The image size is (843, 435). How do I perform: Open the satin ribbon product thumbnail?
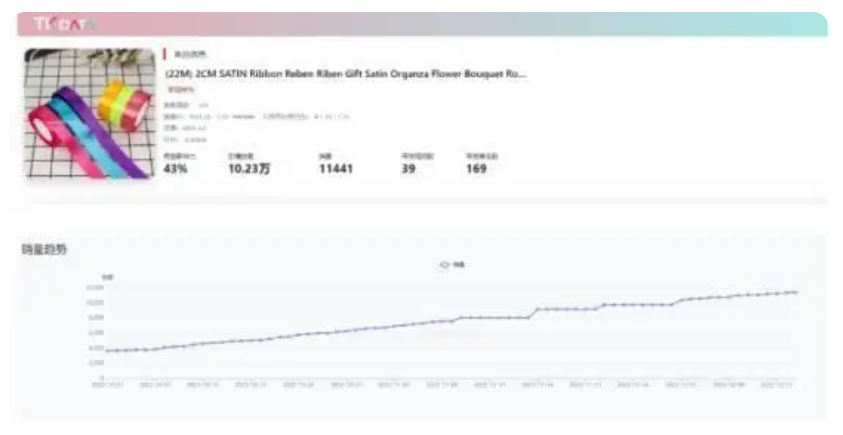(88, 114)
